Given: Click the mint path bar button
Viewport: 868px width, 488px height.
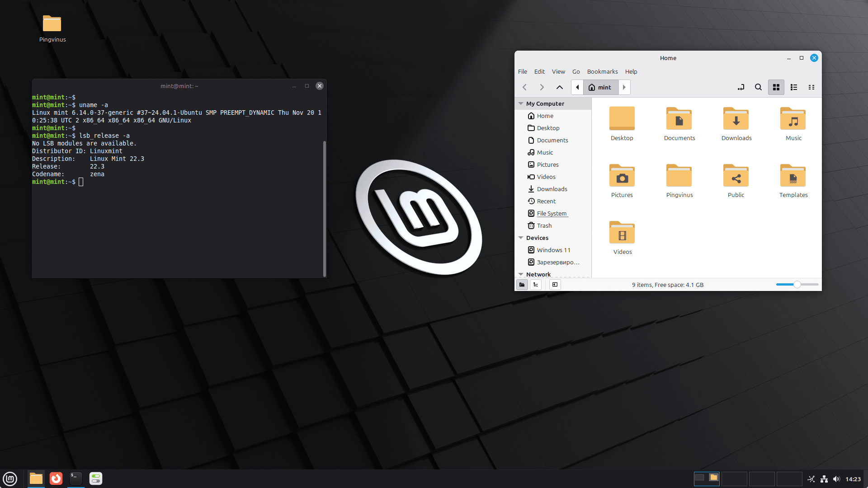Looking at the screenshot, I should 600,87.
